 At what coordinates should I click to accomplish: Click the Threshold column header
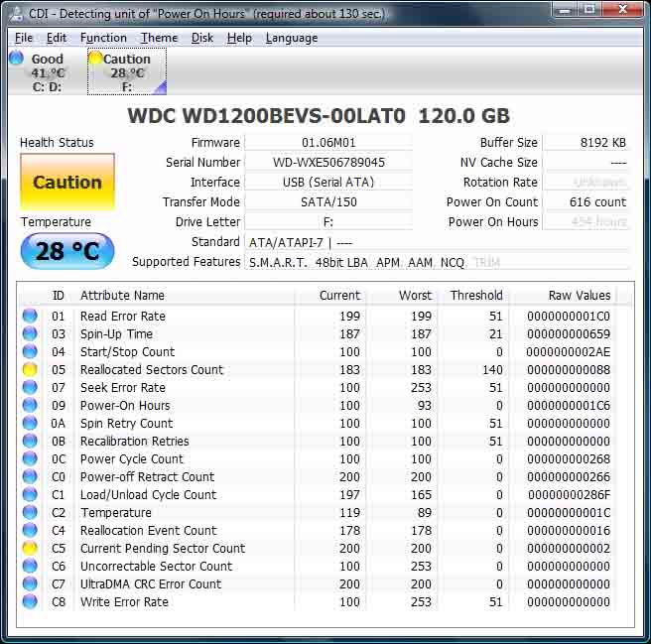[x=476, y=296]
